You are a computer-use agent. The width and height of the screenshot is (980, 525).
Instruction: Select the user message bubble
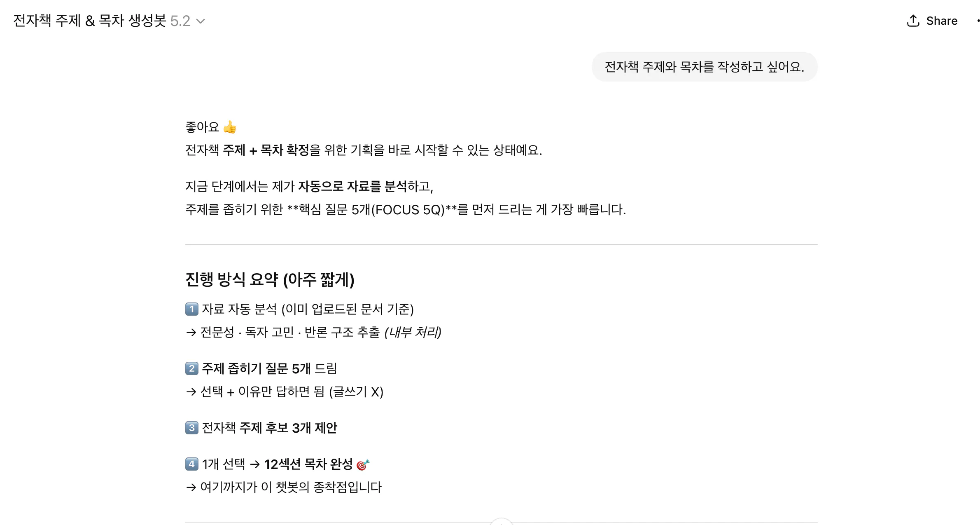click(704, 67)
